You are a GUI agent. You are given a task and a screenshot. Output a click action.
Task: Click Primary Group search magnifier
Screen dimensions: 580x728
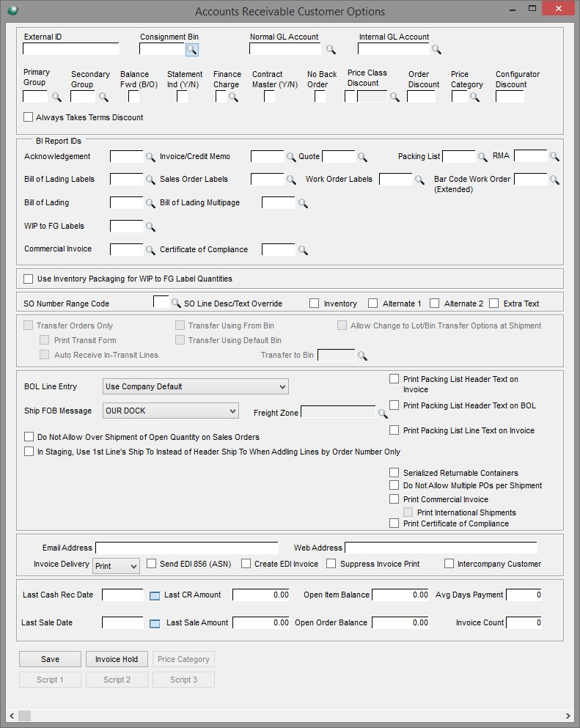click(x=56, y=97)
